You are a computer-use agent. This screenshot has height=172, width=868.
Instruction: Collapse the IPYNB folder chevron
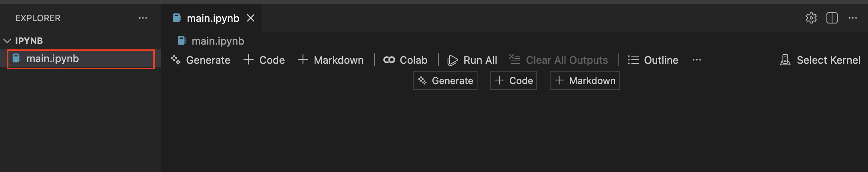pos(7,41)
